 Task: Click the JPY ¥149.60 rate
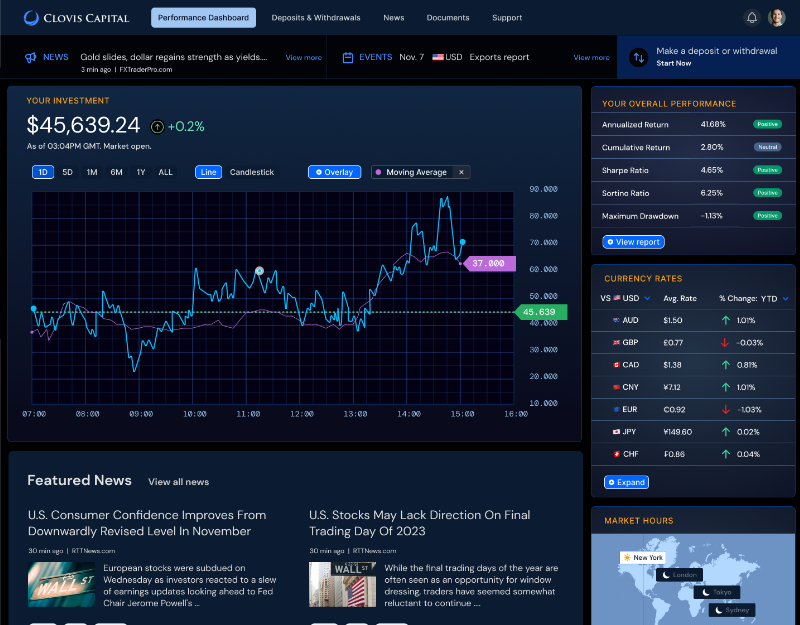[678, 432]
